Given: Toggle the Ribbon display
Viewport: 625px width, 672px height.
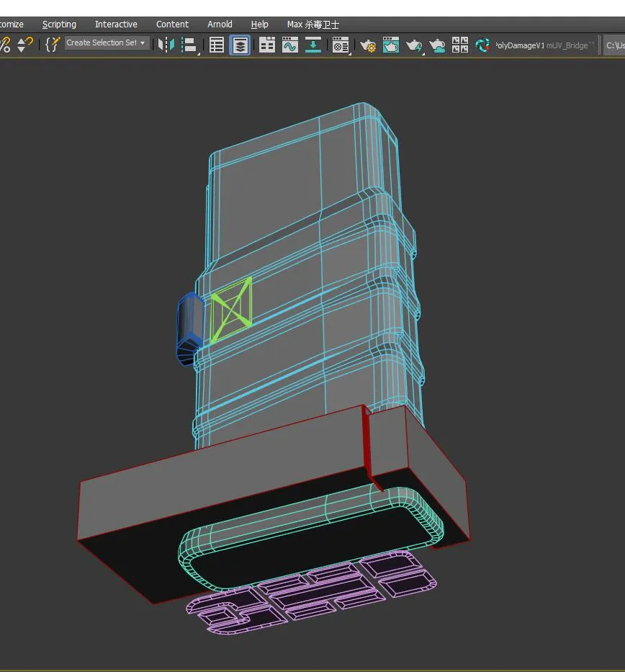Looking at the screenshot, I should click(x=267, y=45).
